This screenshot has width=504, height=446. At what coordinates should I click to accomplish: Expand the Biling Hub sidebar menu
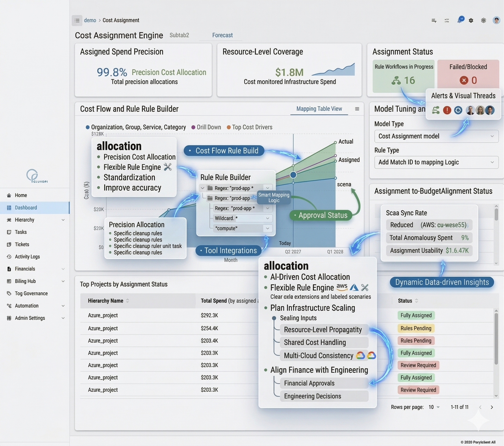click(63, 281)
